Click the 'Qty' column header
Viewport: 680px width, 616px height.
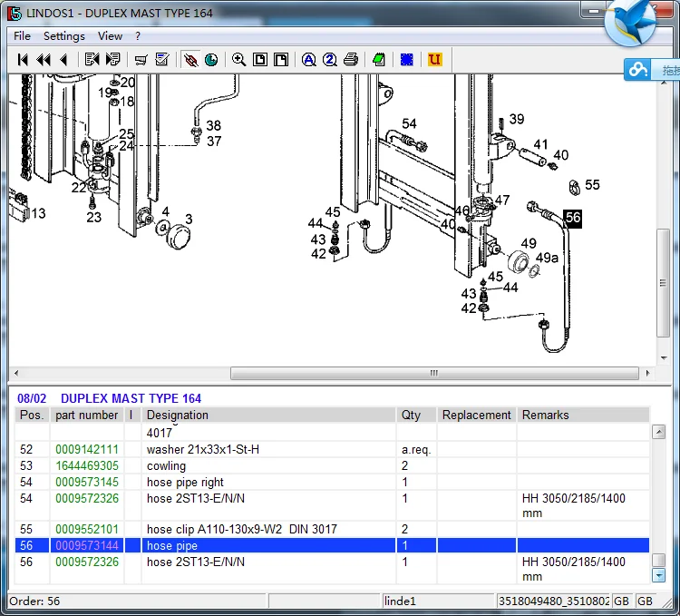(416, 416)
